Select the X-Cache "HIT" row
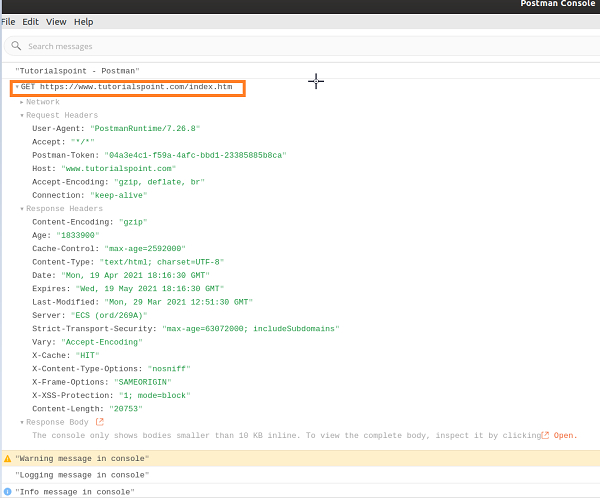The height and width of the screenshot is (498, 600). tap(65, 356)
